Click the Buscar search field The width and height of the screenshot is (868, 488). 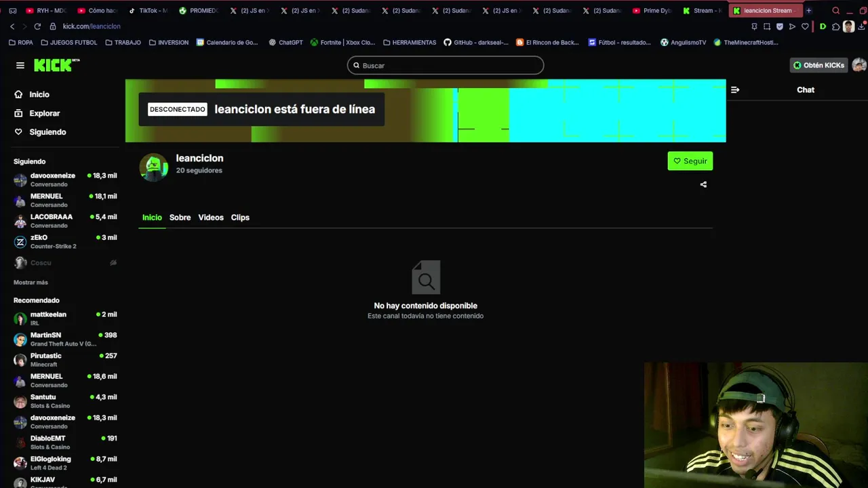click(x=446, y=65)
